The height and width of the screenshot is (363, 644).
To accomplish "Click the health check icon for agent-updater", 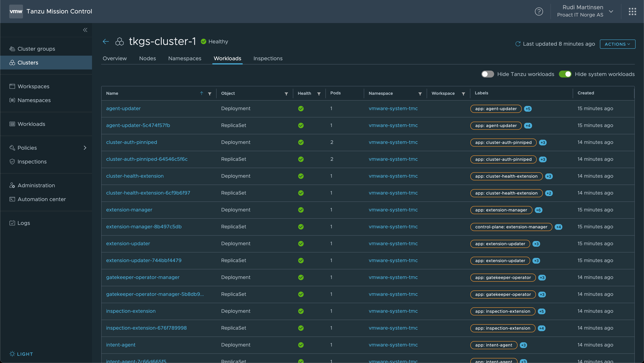I will click(301, 109).
